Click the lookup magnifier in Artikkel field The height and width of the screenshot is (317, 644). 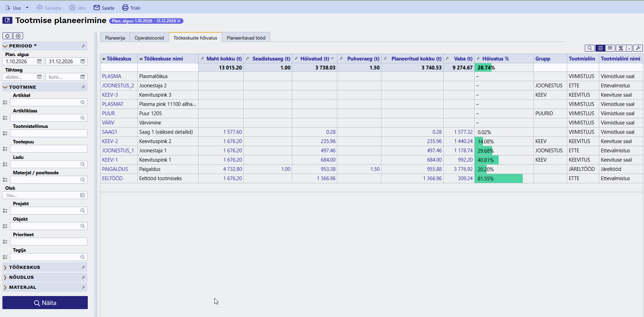83,102
